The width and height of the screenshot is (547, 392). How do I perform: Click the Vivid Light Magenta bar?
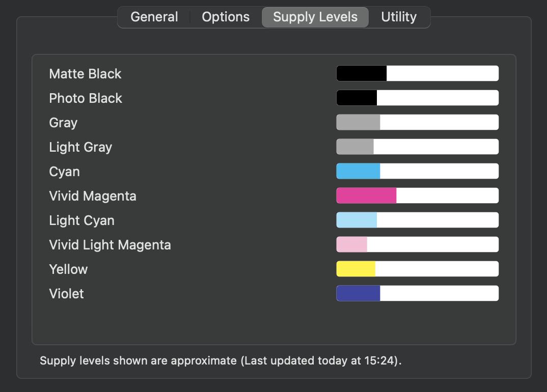click(417, 244)
